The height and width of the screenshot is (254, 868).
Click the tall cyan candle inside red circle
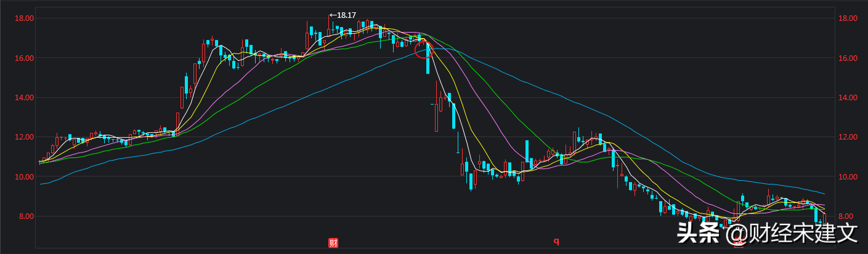[x=428, y=58]
